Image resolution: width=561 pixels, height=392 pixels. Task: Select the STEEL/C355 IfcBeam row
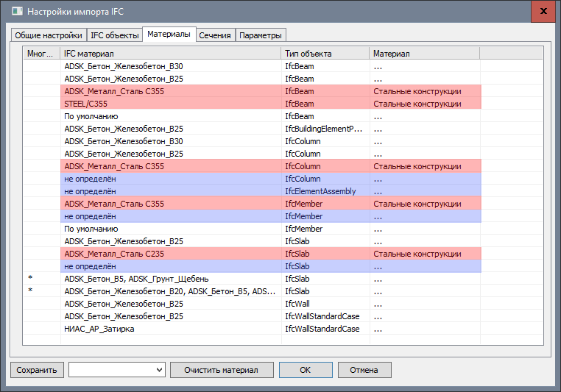tap(171, 104)
